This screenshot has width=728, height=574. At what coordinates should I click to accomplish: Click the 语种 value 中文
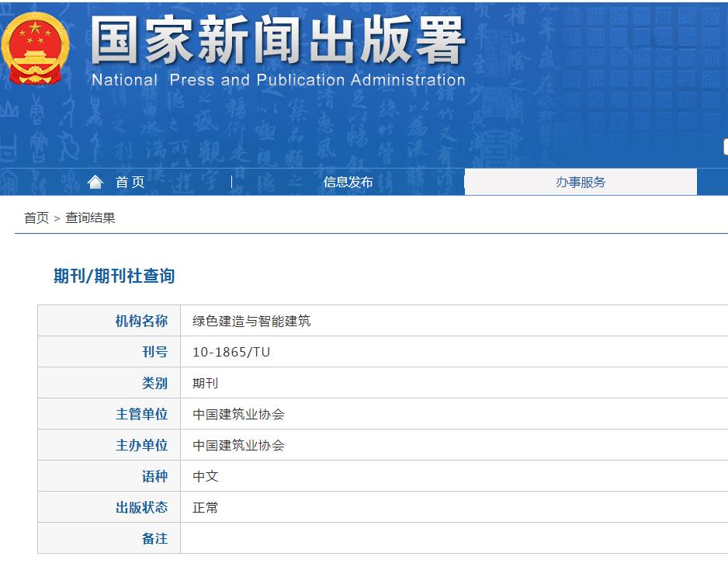(205, 475)
